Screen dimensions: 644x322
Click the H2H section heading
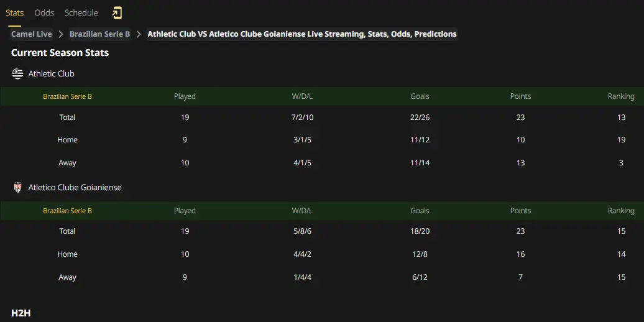(x=21, y=313)
